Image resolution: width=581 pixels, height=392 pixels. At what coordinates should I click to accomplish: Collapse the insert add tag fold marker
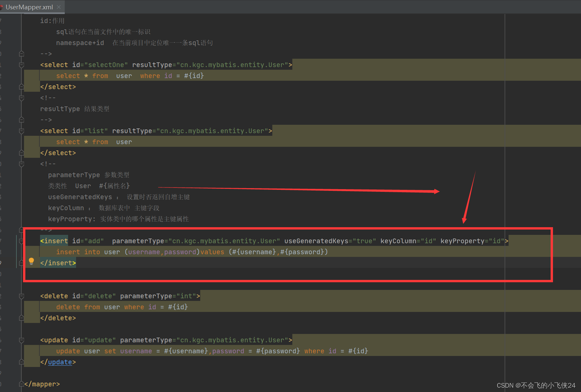pyautogui.click(x=21, y=241)
